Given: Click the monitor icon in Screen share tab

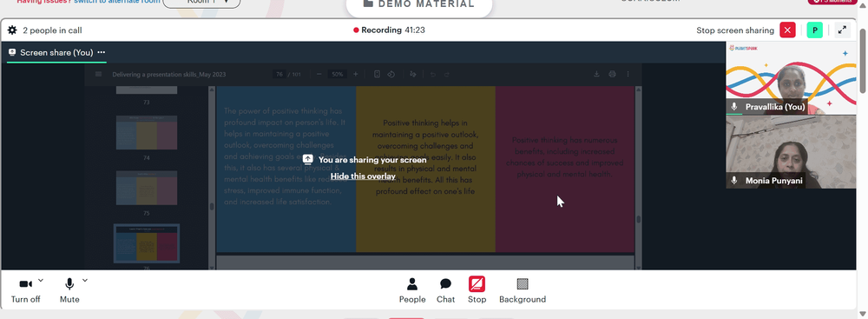Looking at the screenshot, I should (12, 52).
